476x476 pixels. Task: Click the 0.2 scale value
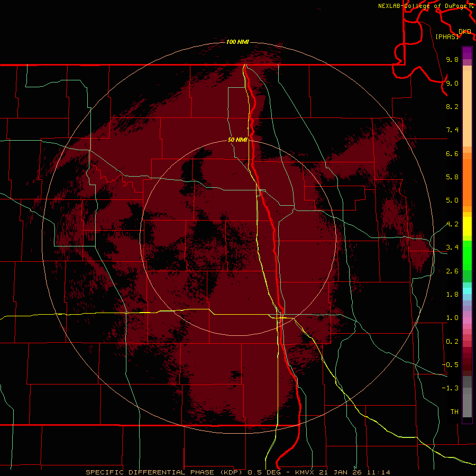(x=452, y=342)
